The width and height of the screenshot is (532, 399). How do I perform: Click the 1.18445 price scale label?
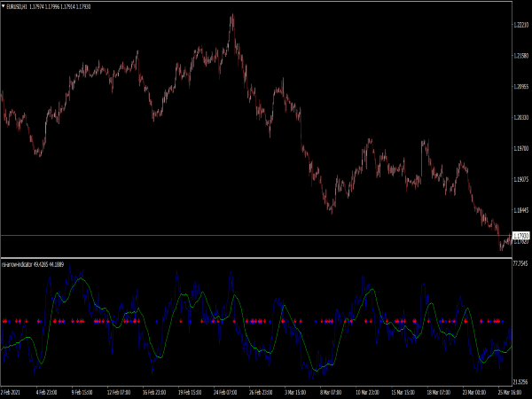(521, 210)
